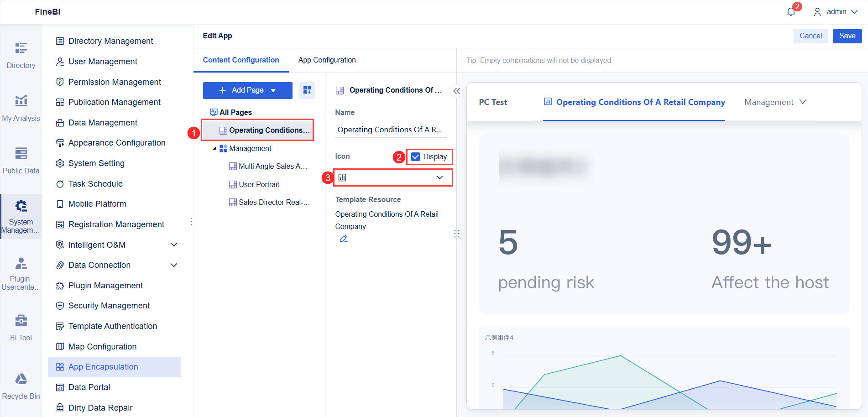
Task: Switch to Content Configuration tab
Action: [x=241, y=60]
